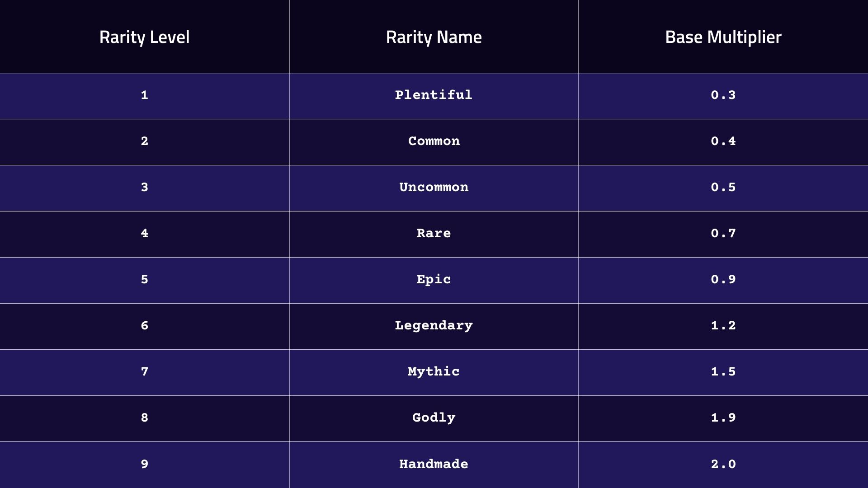868x488 pixels.
Task: Select the 1.2 multiplier cell
Action: [x=723, y=326]
